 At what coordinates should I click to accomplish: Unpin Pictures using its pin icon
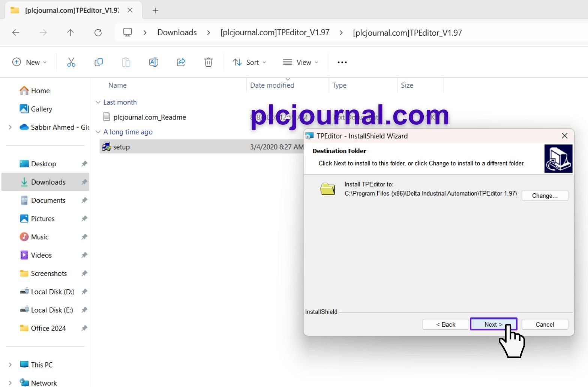coord(84,219)
